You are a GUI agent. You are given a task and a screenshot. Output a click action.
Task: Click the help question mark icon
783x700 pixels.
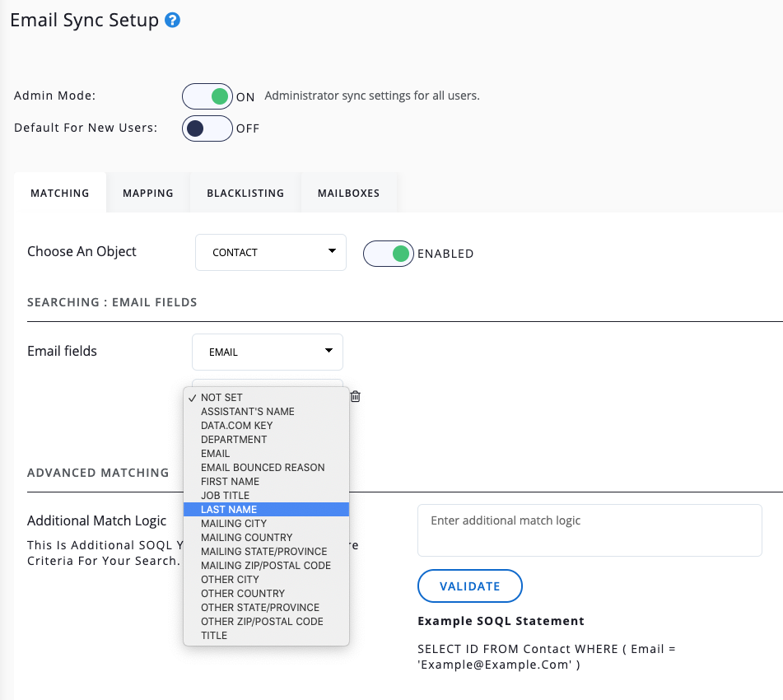(x=172, y=21)
